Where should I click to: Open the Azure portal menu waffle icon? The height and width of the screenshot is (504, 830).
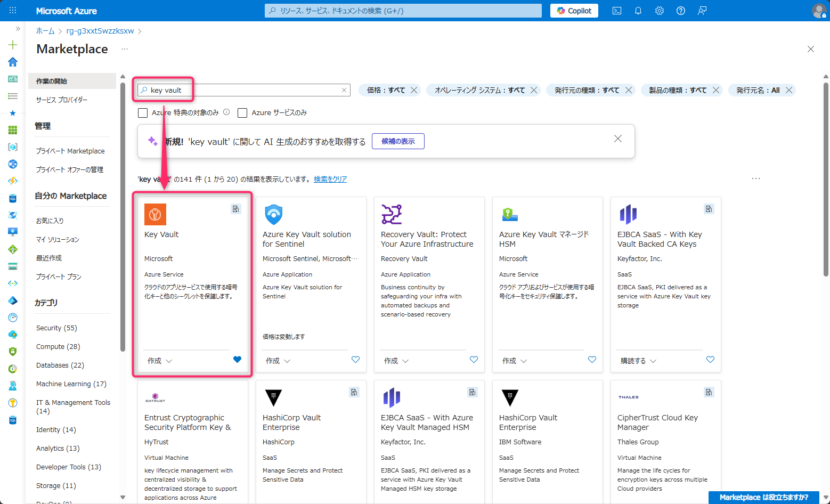tap(13, 11)
